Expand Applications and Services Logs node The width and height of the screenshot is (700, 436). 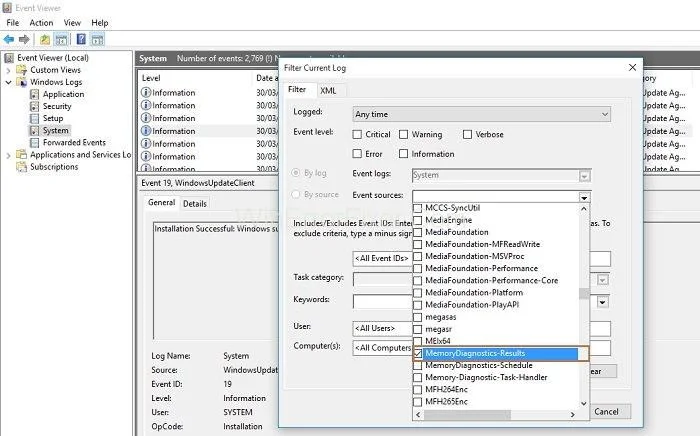(8, 156)
